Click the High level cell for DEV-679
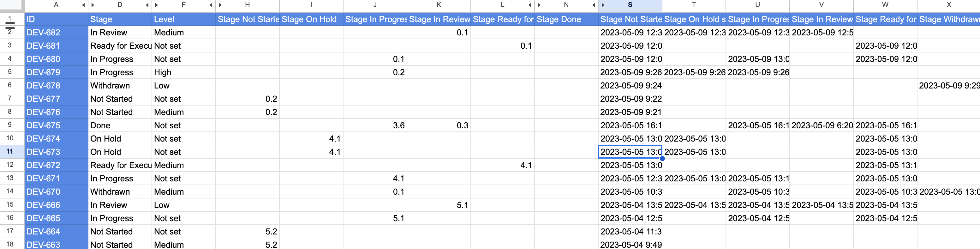980x249 pixels. pyautogui.click(x=184, y=72)
